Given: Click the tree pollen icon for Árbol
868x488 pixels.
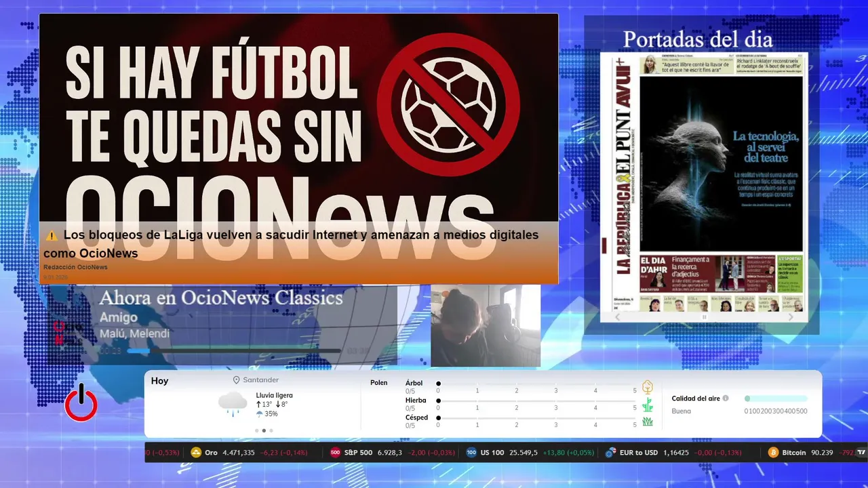Looking at the screenshot, I should [648, 387].
